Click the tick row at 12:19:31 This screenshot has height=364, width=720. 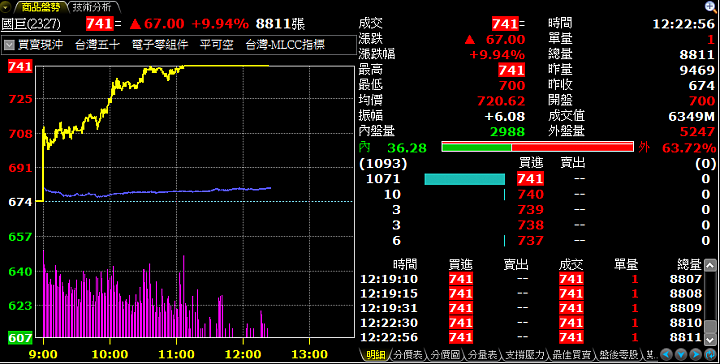point(531,308)
